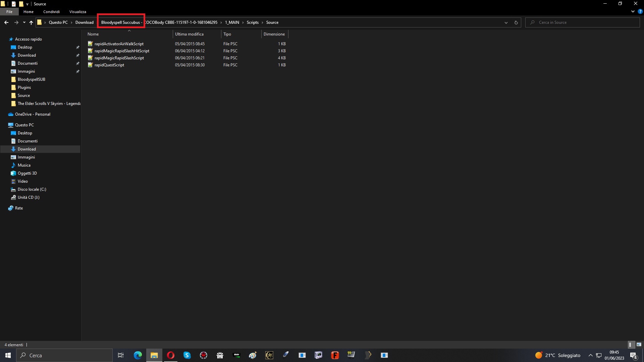Sort files by Tipo column
644x362 pixels.
(x=241, y=34)
